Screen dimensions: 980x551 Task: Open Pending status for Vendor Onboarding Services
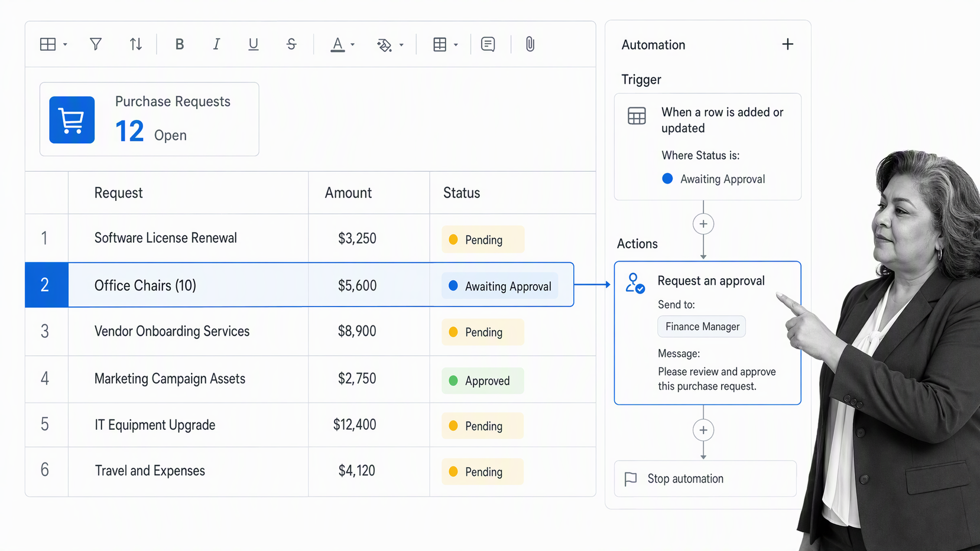(483, 332)
